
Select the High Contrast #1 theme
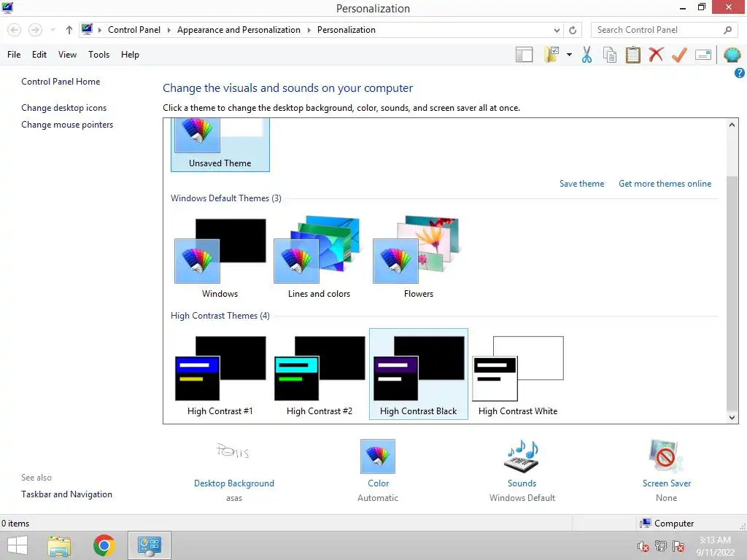(220, 374)
